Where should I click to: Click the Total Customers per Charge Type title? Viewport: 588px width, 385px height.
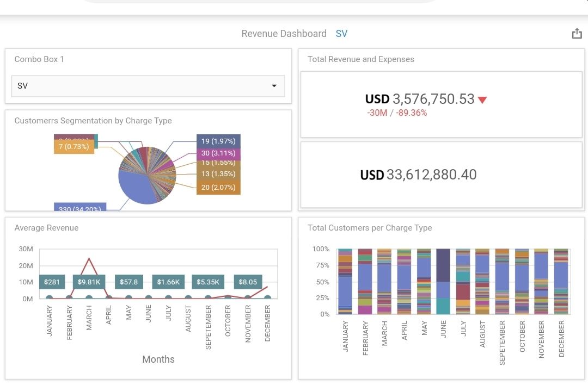pyautogui.click(x=370, y=228)
